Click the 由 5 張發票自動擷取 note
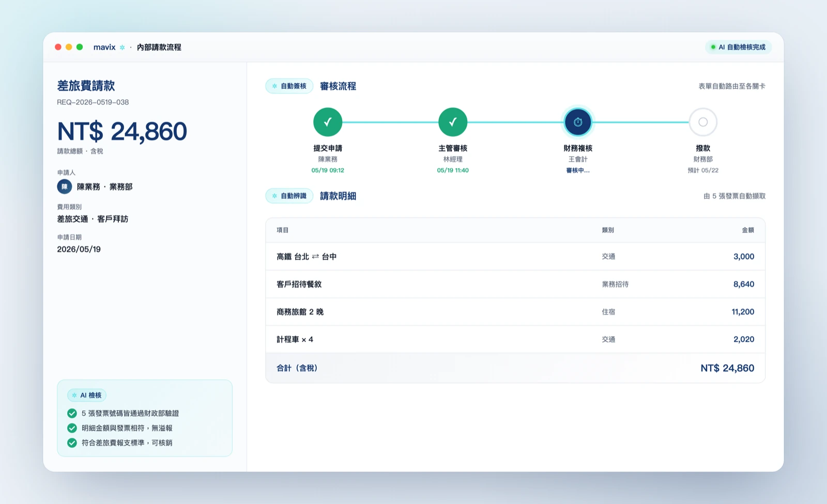This screenshot has width=827, height=504. (x=734, y=196)
